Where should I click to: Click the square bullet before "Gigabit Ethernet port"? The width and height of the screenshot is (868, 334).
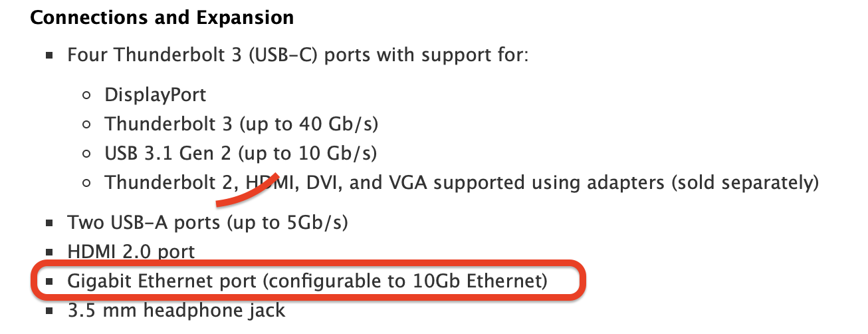pos(49,281)
